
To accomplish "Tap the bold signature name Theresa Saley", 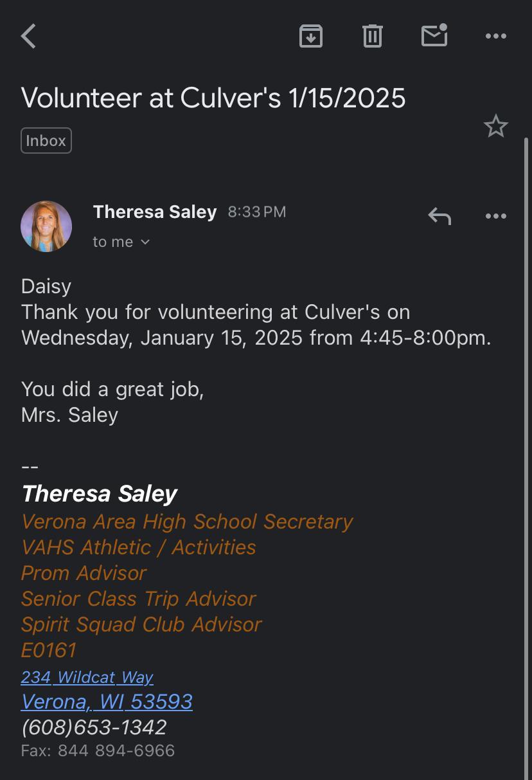I will 100,493.
